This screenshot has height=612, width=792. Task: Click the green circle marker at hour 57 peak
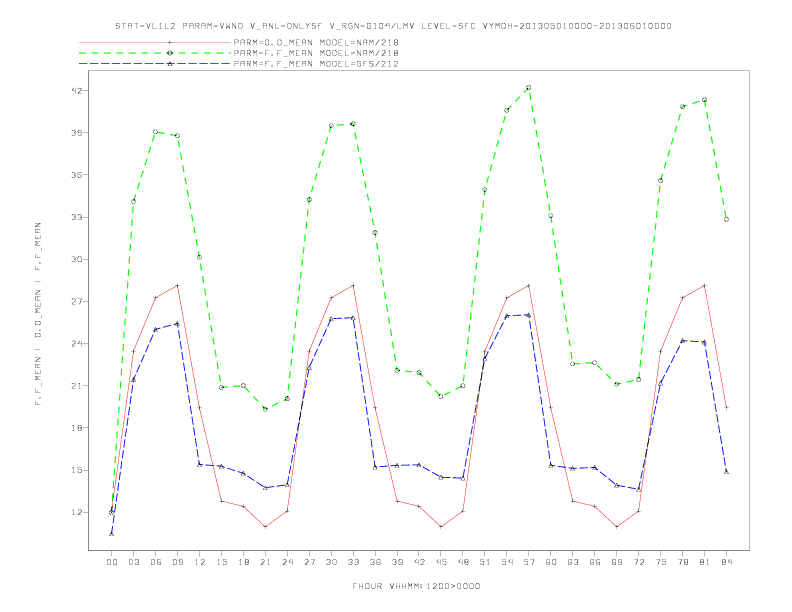529,88
